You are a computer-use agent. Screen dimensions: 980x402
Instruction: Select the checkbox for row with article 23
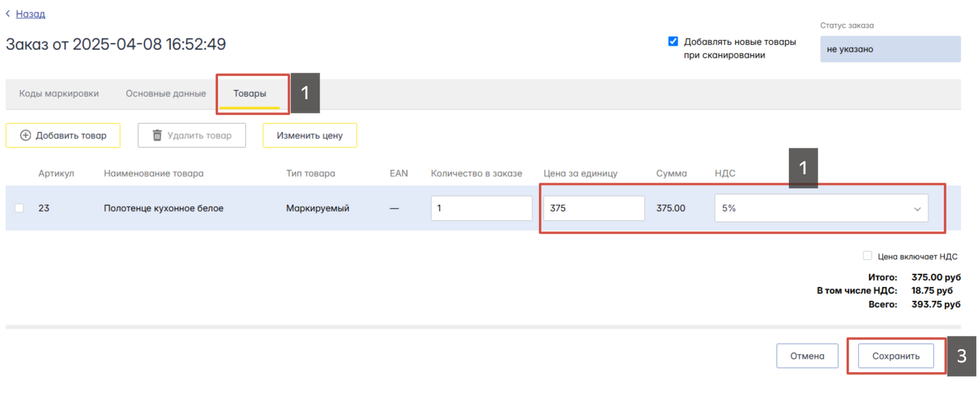pos(19,208)
